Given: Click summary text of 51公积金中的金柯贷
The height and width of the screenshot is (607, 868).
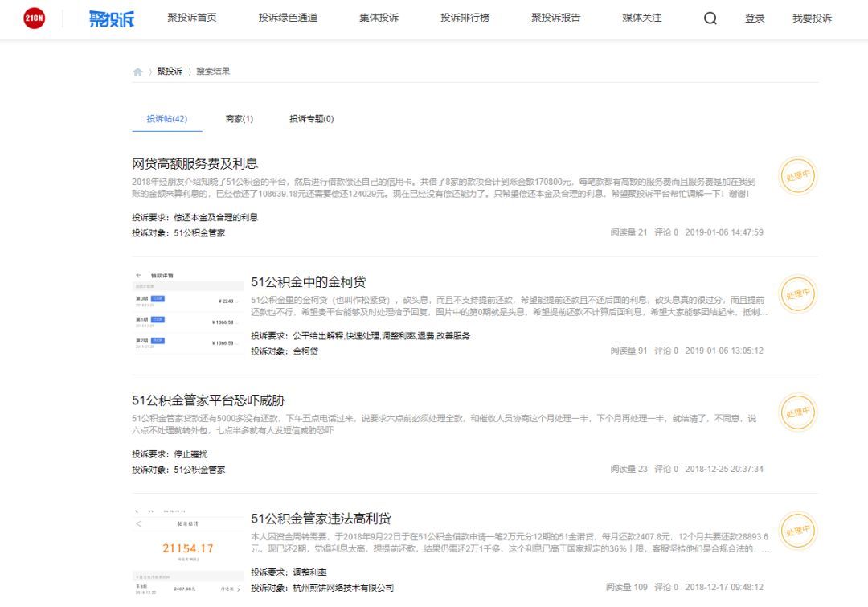Looking at the screenshot, I should click(509, 306).
